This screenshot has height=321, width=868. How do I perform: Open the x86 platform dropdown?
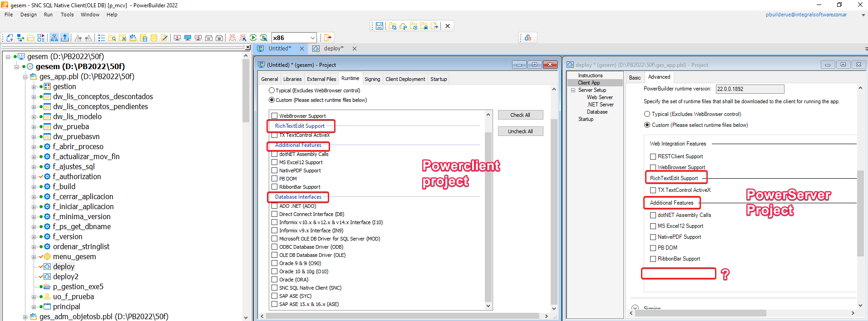pos(313,38)
